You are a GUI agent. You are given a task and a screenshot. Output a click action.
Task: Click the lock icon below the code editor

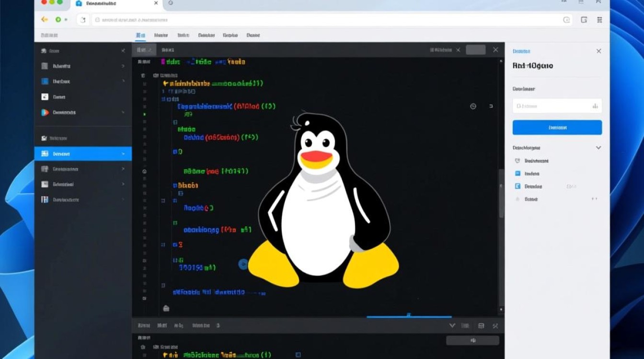click(166, 309)
